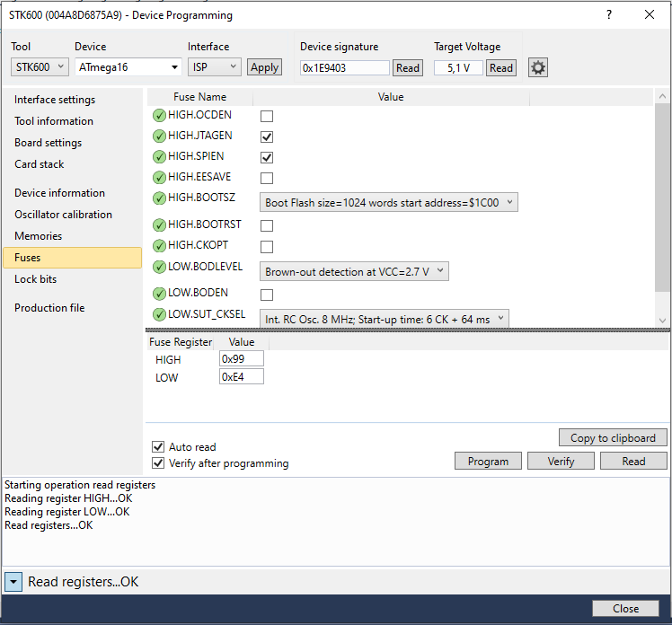Click the Read fuses button
672x625 pixels.
tap(633, 461)
